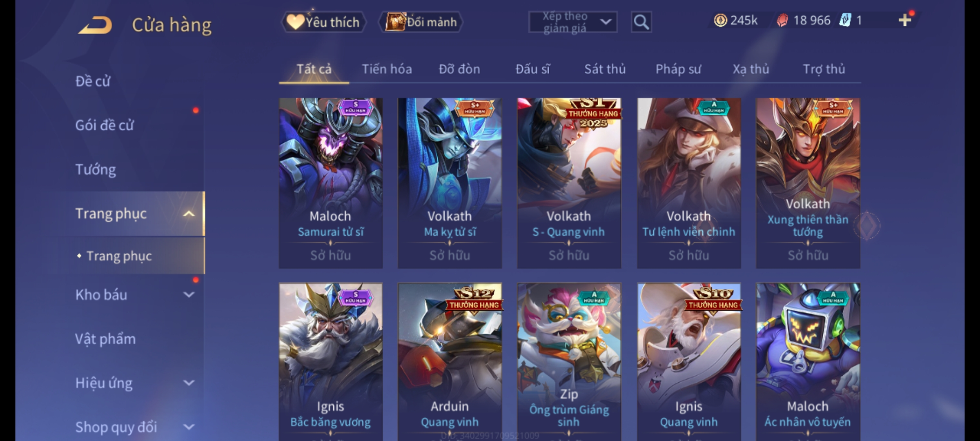Tap the blue shard currency icon
Viewport: 980px width, 441px height.
point(845,20)
